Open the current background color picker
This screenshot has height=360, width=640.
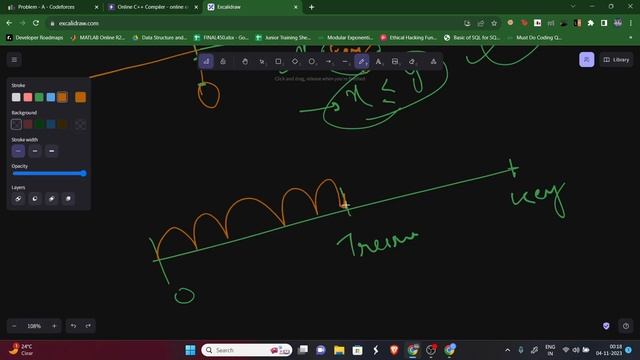[80, 124]
